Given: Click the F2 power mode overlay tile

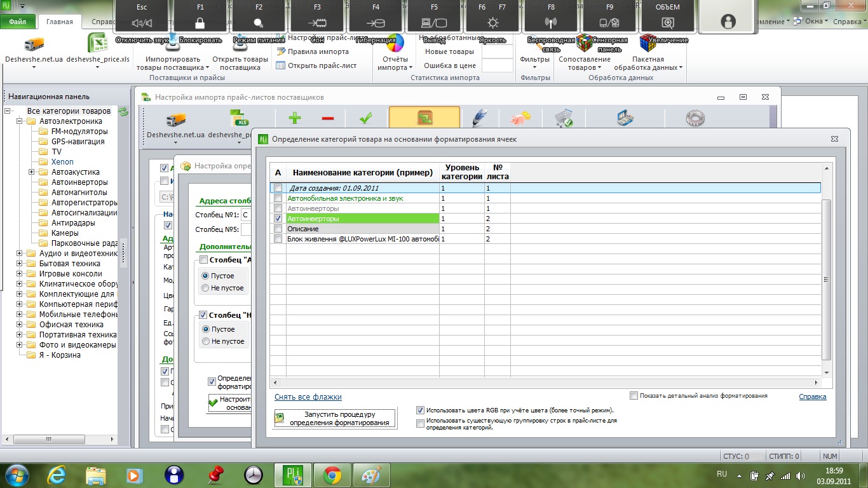Looking at the screenshot, I should [259, 17].
